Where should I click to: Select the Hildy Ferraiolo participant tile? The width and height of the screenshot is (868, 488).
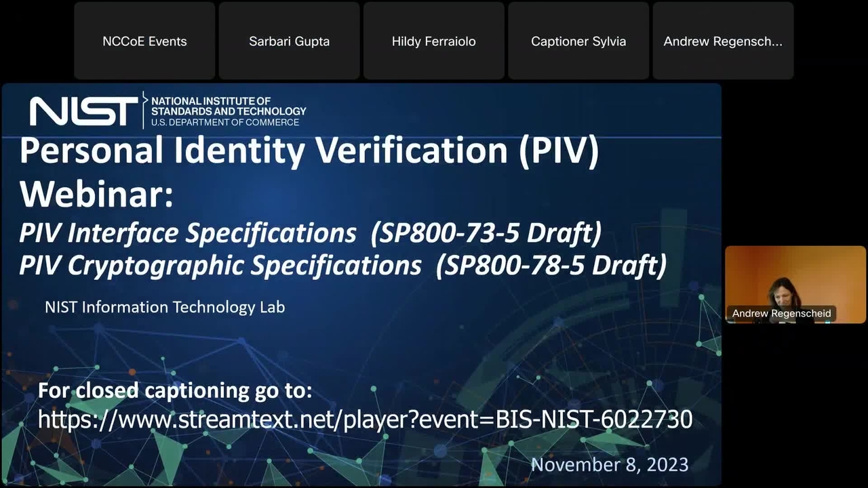434,41
